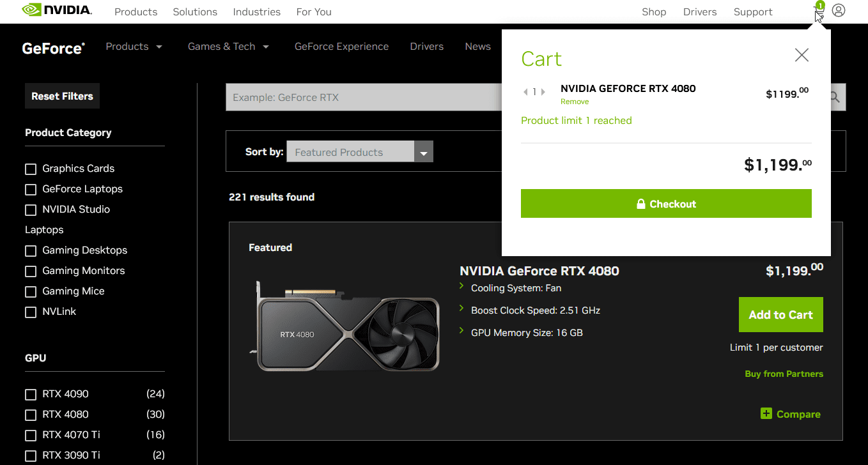Click the Compare plus icon
The width and height of the screenshot is (868, 465).
tap(766, 413)
